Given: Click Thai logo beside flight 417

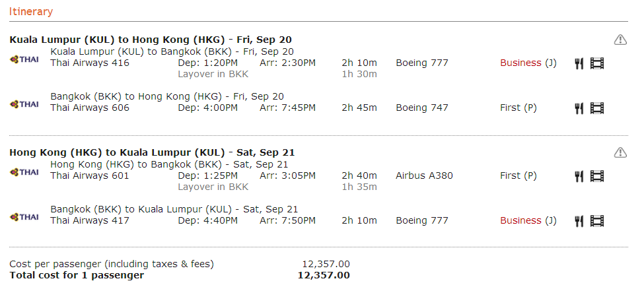Looking at the screenshot, I should tap(24, 217).
